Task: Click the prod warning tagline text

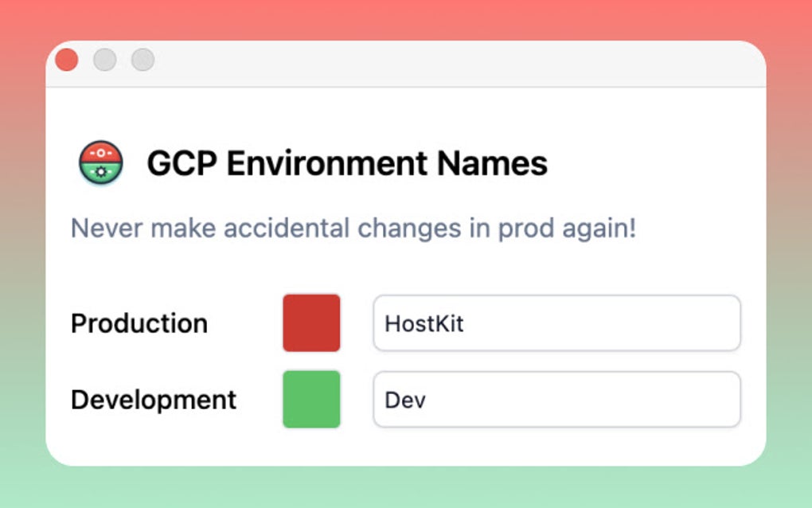Action: point(352,229)
